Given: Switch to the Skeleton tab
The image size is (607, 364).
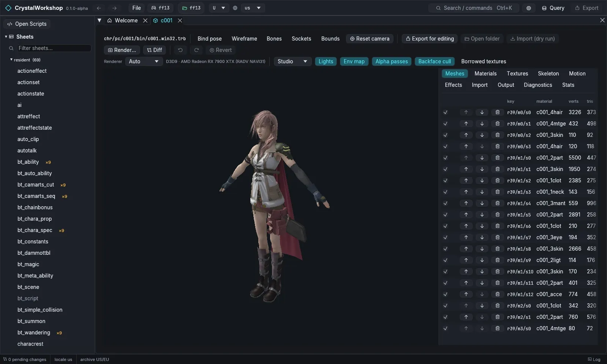Looking at the screenshot, I should (548, 74).
